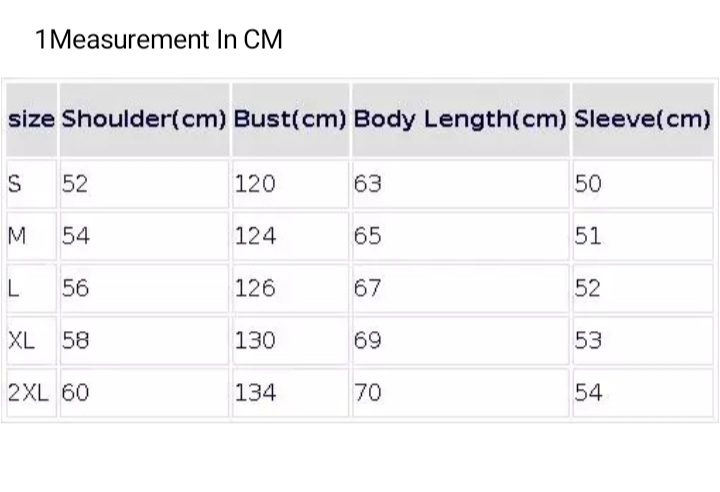Screen dimensions: 720x492
Task: Click bust value 134 for 2XL
Action: pyautogui.click(x=255, y=392)
